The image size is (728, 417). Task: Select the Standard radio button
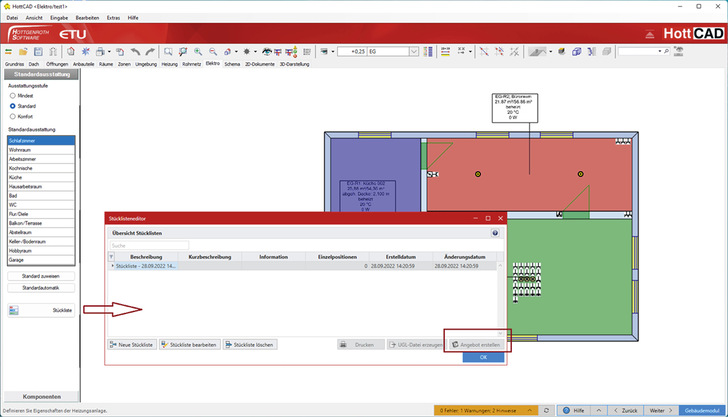13,105
